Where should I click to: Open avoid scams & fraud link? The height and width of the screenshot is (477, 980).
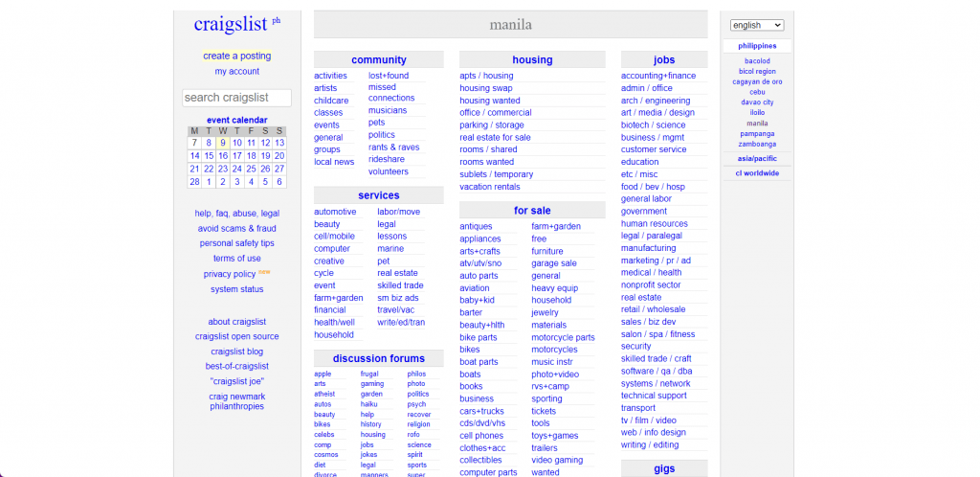click(237, 229)
